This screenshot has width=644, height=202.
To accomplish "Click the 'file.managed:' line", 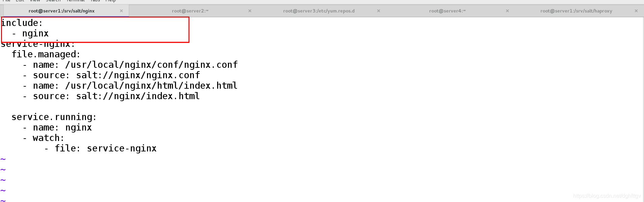I will pos(46,54).
